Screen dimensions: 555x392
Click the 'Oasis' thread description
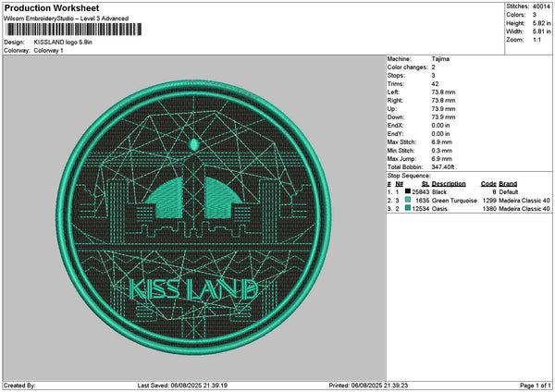439,209
